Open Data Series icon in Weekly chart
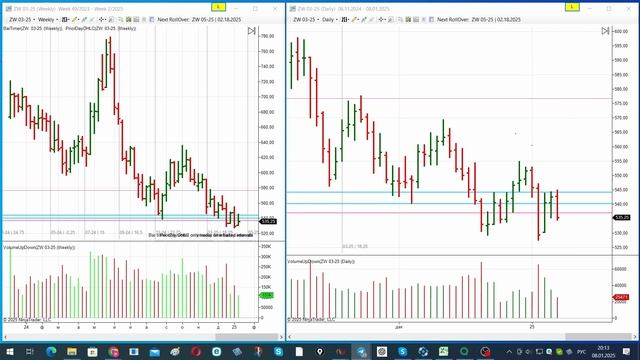This screenshot has width=640, height=360. (129, 19)
